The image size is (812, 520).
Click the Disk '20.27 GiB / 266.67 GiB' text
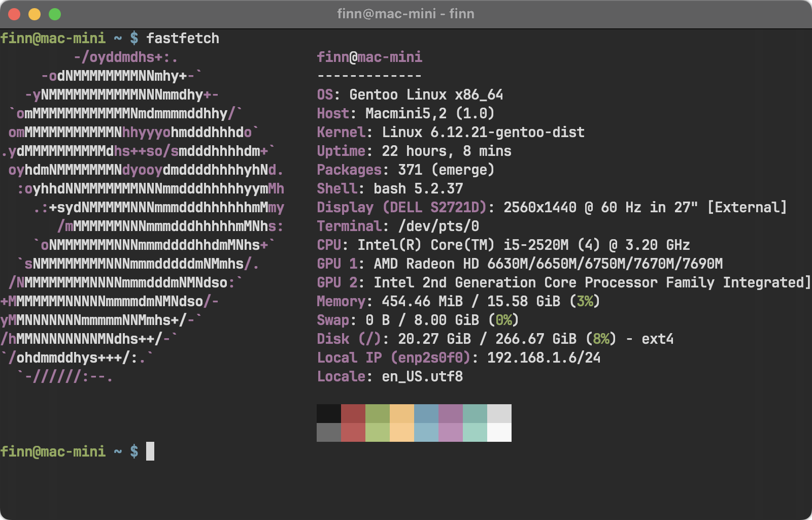click(x=487, y=339)
